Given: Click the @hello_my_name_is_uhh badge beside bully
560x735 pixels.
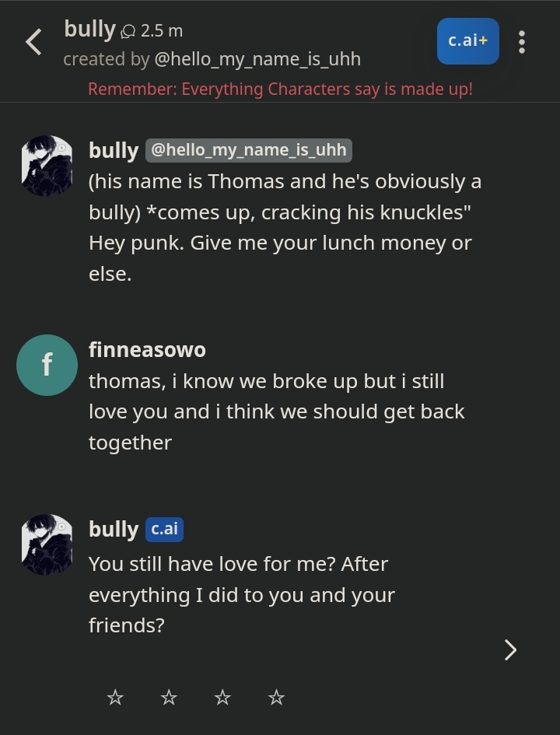Looking at the screenshot, I should pos(248,150).
